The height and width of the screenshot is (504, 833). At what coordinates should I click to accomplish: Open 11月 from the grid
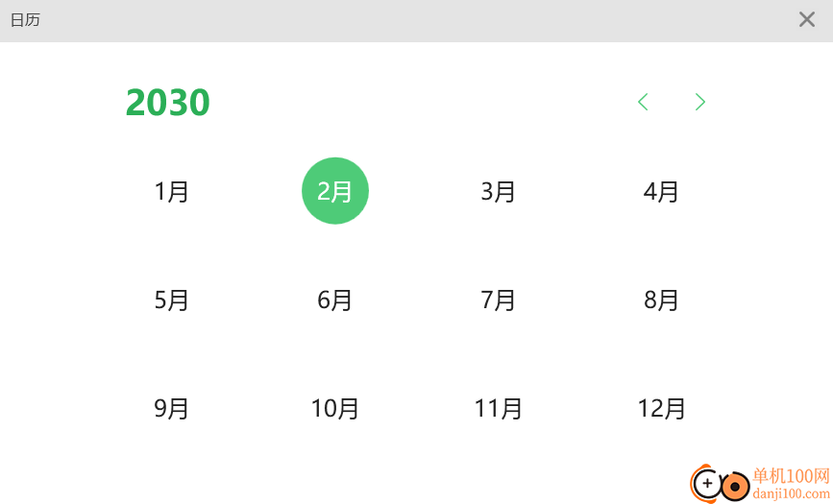[x=498, y=408]
